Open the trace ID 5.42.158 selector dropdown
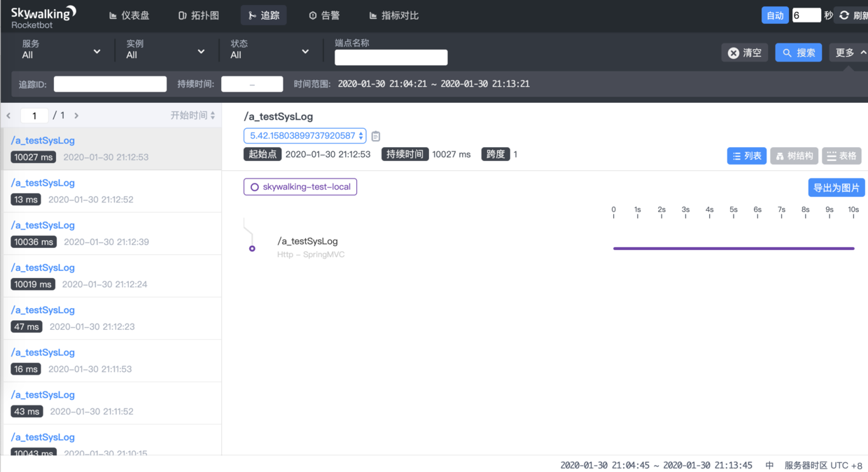This screenshot has height=472, width=868. tap(304, 136)
